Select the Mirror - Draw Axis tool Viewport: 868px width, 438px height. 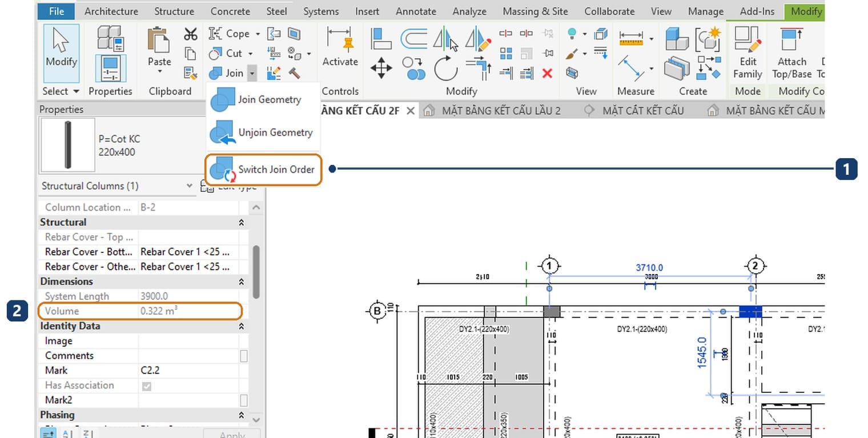point(477,39)
